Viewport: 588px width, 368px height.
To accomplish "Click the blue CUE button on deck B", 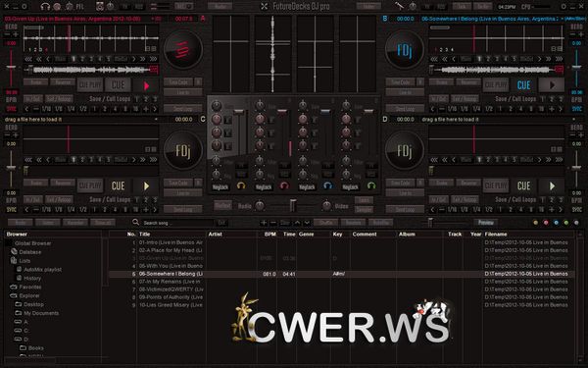I will tap(523, 85).
